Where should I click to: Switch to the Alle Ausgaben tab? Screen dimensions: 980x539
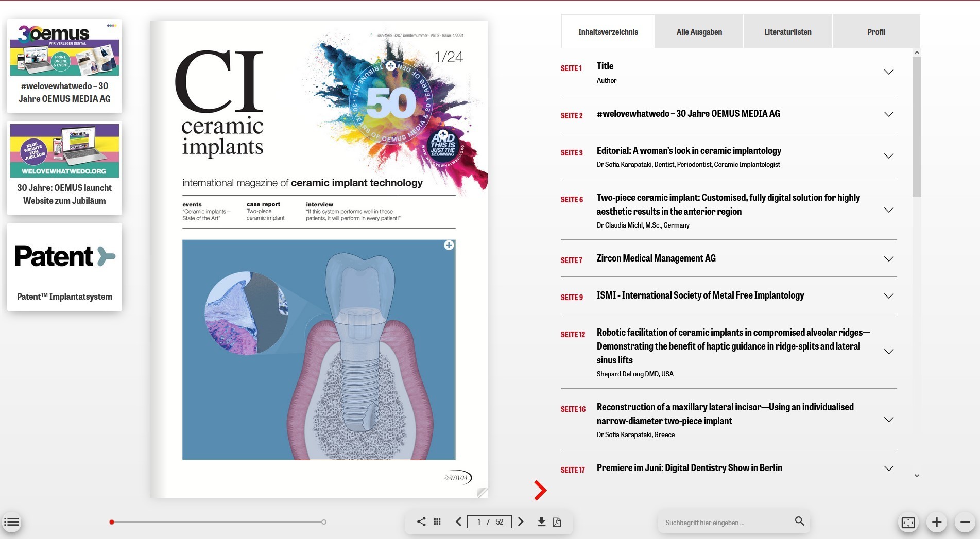point(699,32)
